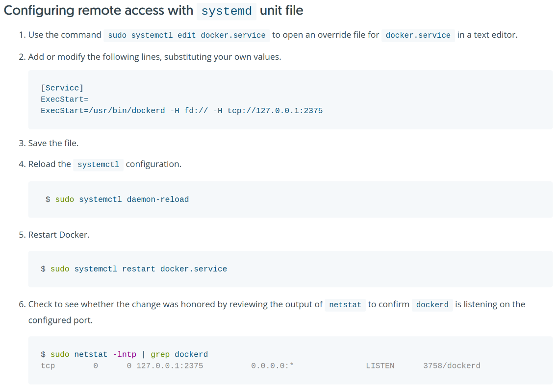Image resolution: width=559 pixels, height=392 pixels.
Task: Click the "sudo systemctl edit docker.service" inline command
Action: point(186,35)
